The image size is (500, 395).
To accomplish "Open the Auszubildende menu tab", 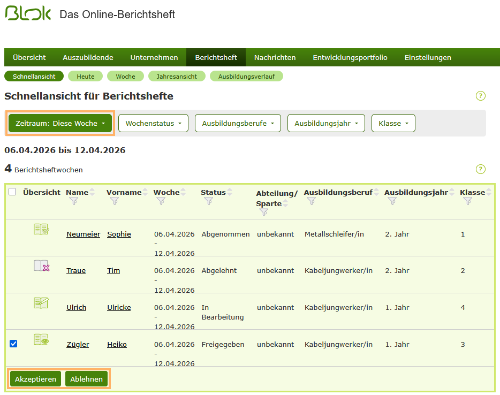I will point(88,57).
